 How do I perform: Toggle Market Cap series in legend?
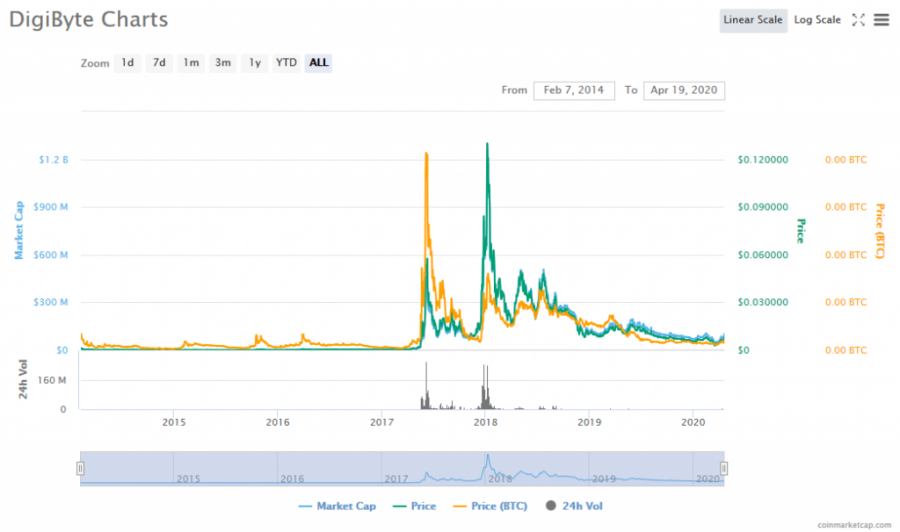tap(338, 506)
